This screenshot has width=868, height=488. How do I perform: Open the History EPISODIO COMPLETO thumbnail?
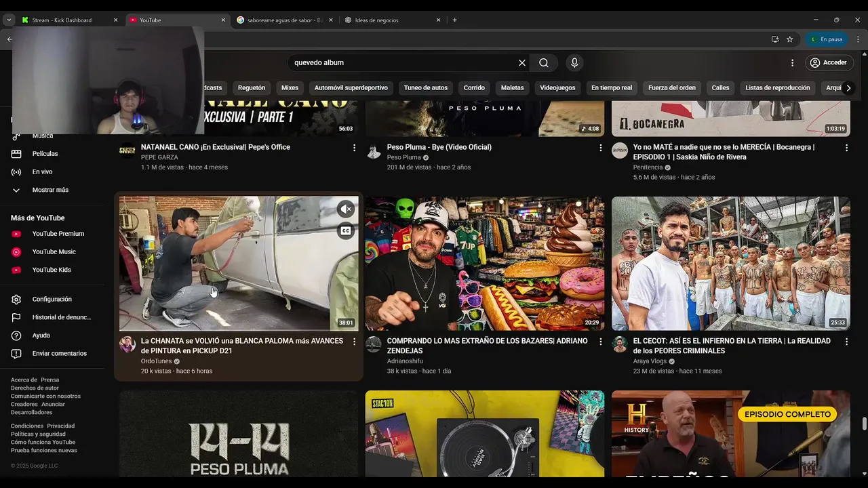730,434
